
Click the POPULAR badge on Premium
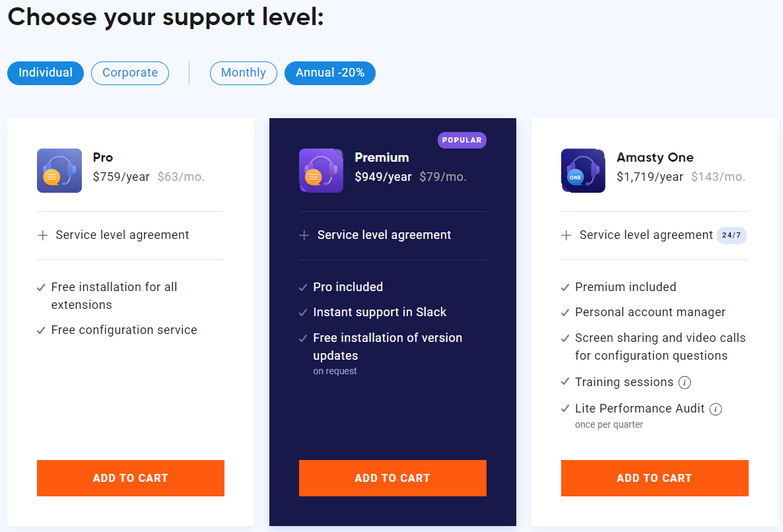point(462,140)
